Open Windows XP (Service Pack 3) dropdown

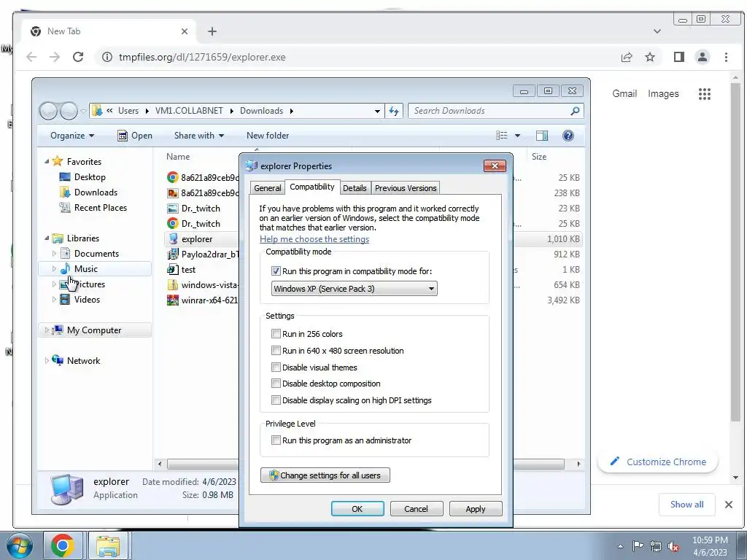[354, 289]
